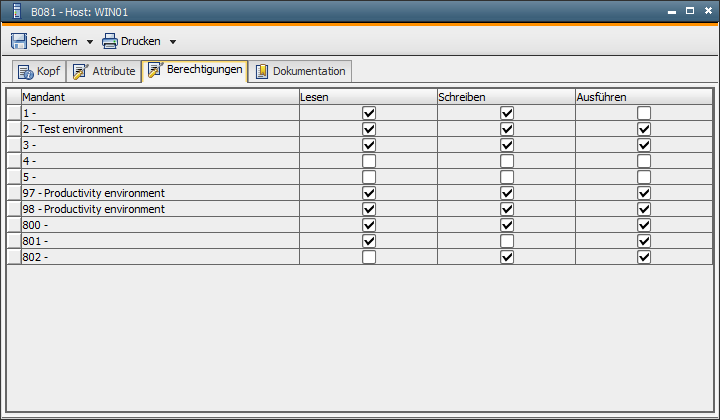
Task: Switch to the Kopf tab
Action: tap(39, 72)
